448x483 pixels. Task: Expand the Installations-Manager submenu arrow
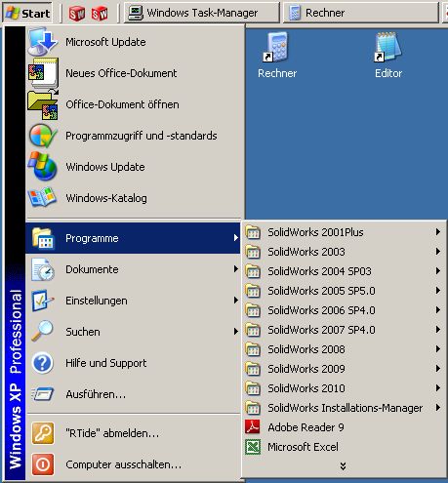pyautogui.click(x=438, y=408)
